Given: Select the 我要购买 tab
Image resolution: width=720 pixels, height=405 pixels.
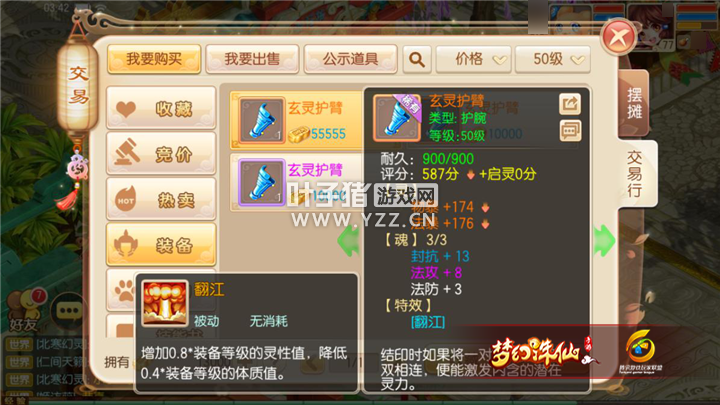Looking at the screenshot, I should [154, 59].
